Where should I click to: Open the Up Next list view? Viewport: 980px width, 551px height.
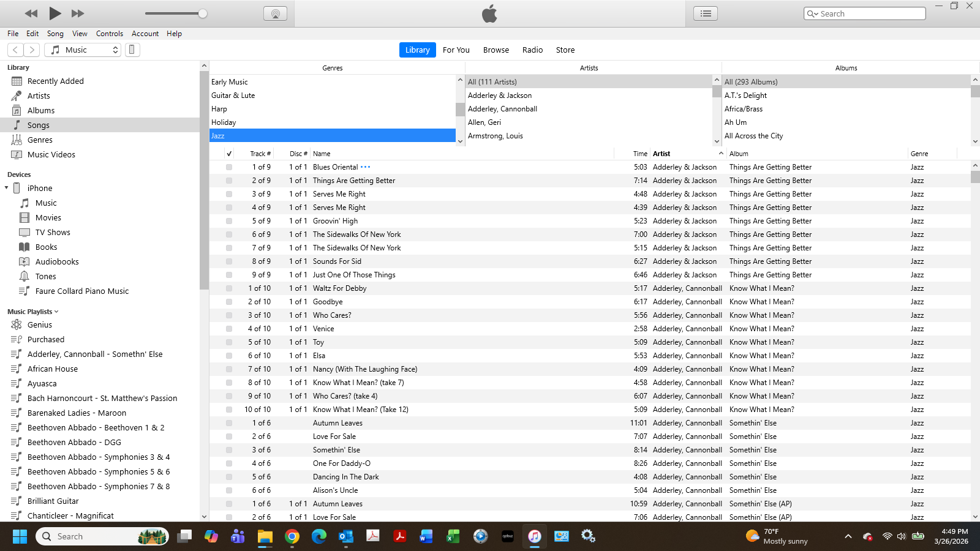coord(706,13)
